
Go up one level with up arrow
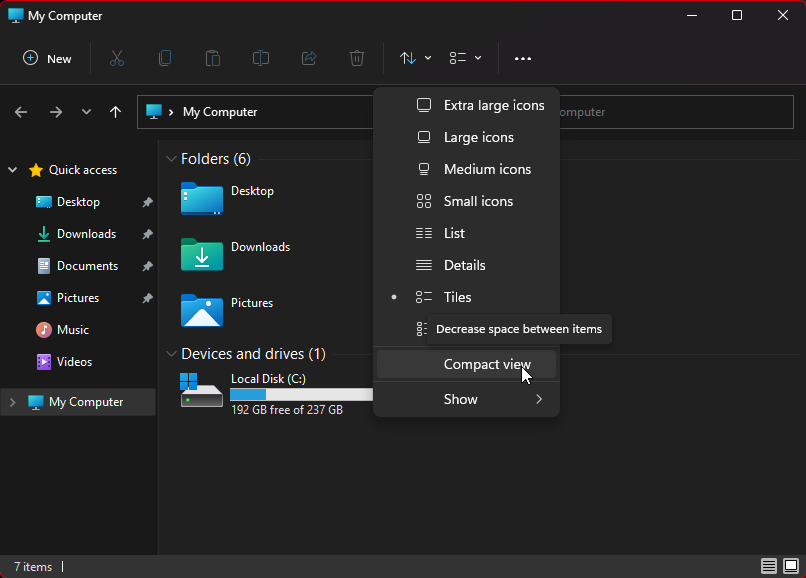[115, 112]
